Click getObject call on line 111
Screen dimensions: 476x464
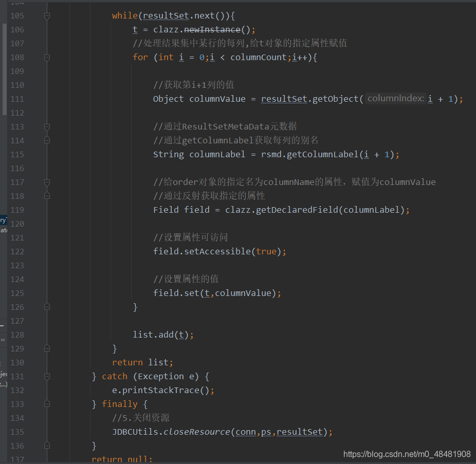click(x=336, y=99)
